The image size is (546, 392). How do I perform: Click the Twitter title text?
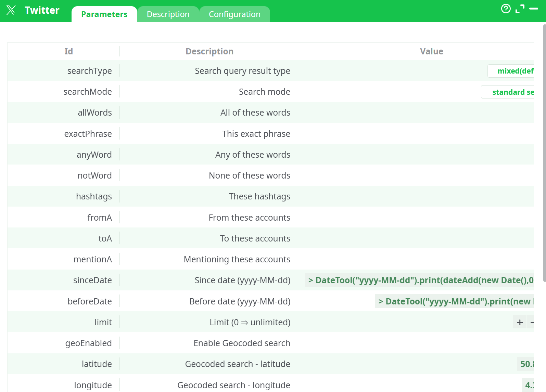point(42,10)
